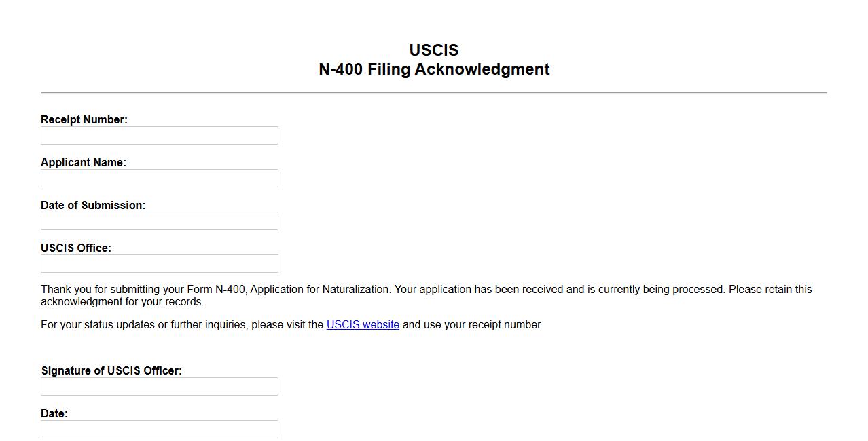The height and width of the screenshot is (441, 868).
Task: Click the "USCIS Office:" label
Action: point(76,248)
